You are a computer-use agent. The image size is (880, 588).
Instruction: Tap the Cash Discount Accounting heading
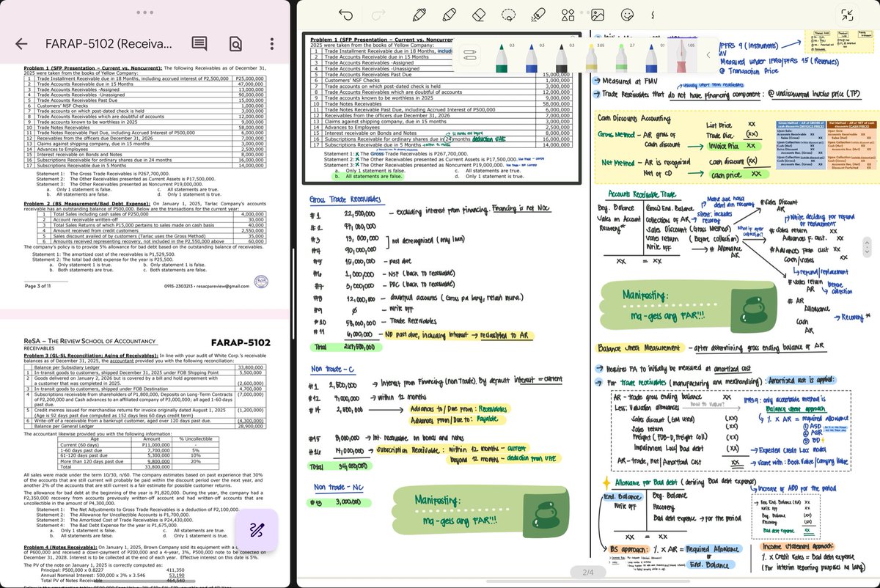tap(634, 119)
